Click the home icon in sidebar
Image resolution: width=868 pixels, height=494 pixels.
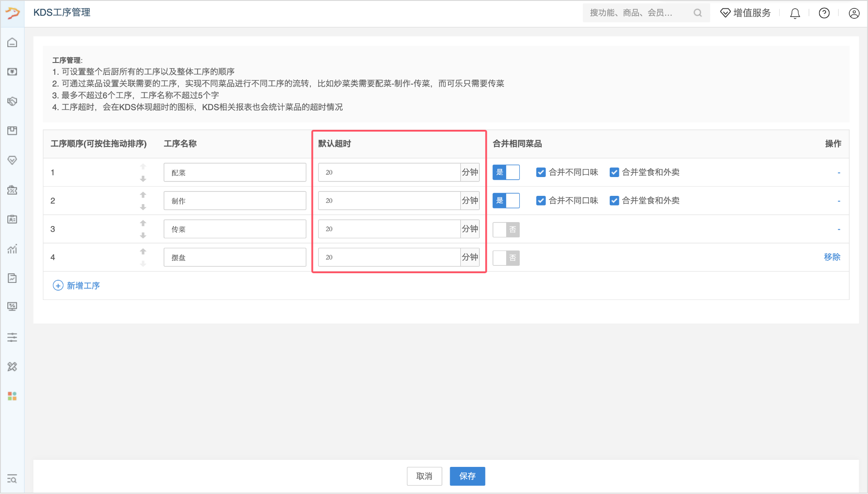pos(12,42)
